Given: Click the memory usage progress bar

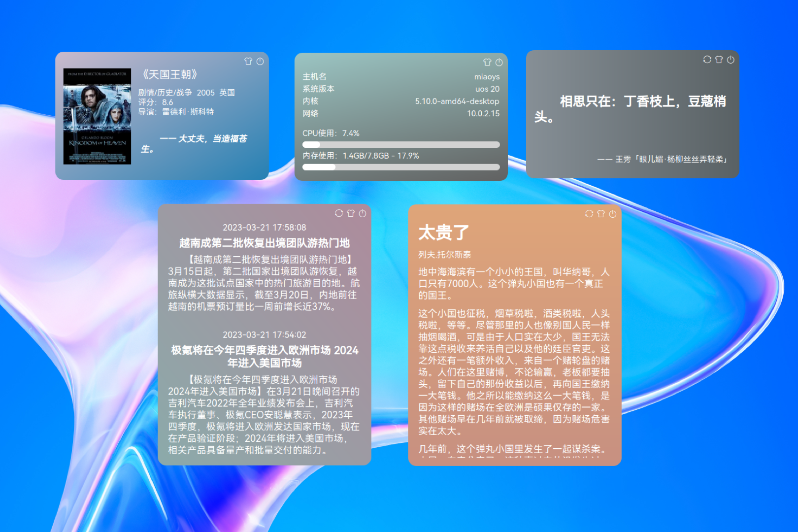Looking at the screenshot, I should pos(401,167).
